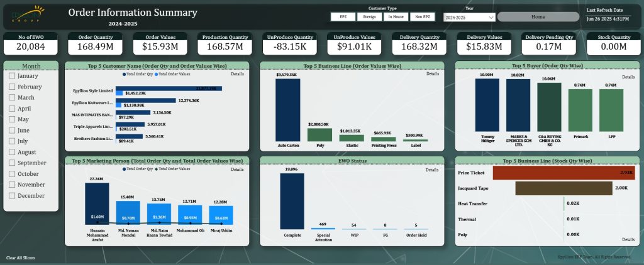
Task: Select the Auto Carton bar in Business Line chart
Action: point(286,110)
